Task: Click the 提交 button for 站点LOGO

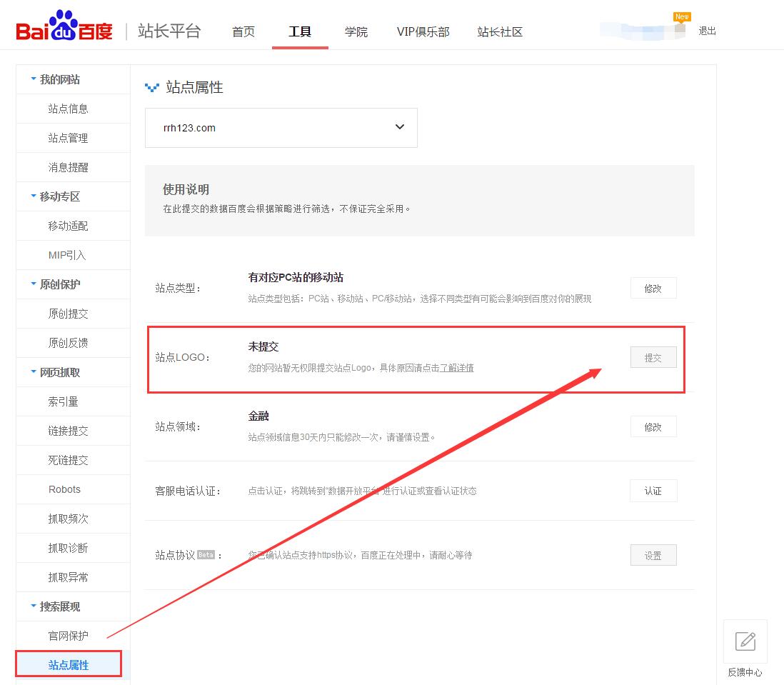Action: 653,357
